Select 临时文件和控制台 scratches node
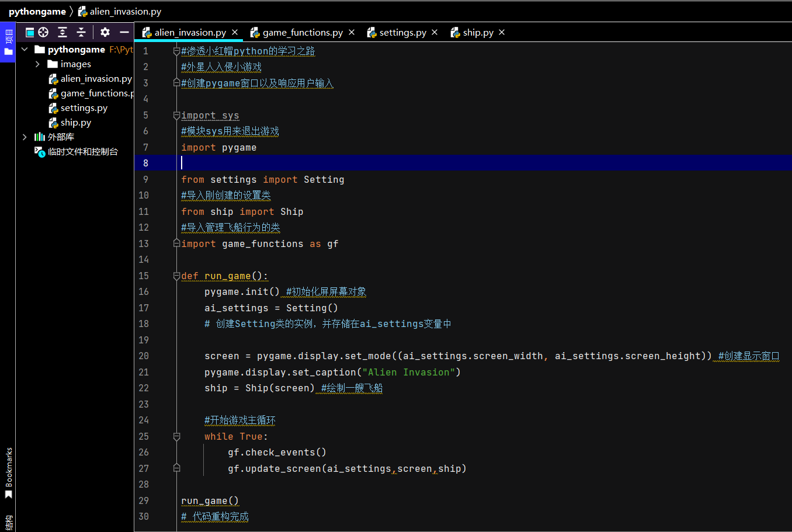The width and height of the screenshot is (792, 532). point(83,152)
